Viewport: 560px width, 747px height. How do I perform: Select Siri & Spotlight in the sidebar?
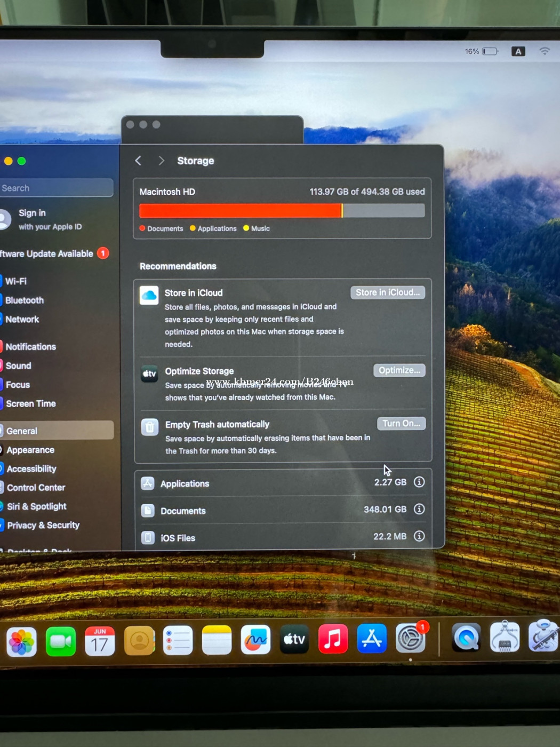coord(37,506)
